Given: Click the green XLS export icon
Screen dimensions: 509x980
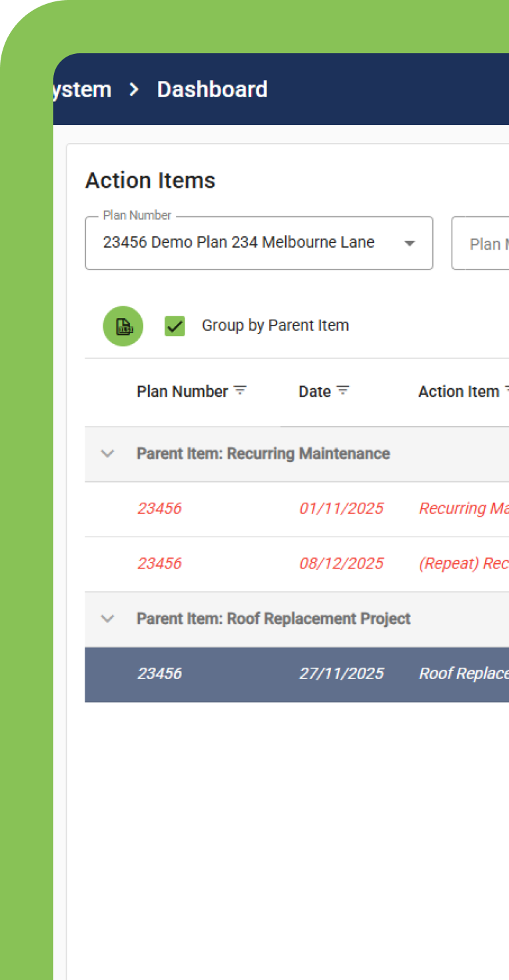Looking at the screenshot, I should point(123,326).
